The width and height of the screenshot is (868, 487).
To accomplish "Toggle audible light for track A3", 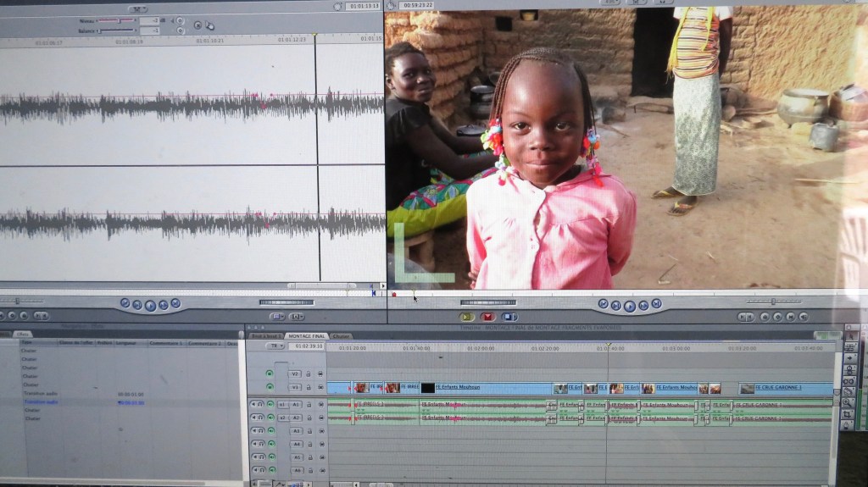I will pos(271,430).
